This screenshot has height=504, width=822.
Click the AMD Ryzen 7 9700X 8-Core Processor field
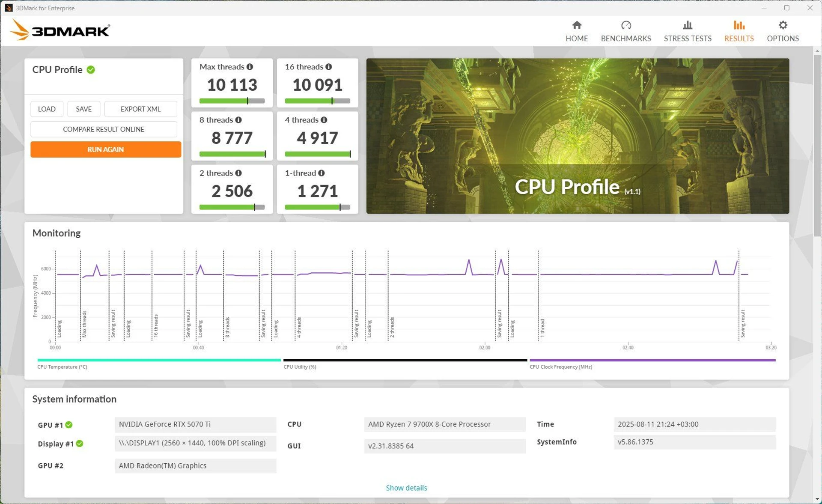tap(445, 424)
